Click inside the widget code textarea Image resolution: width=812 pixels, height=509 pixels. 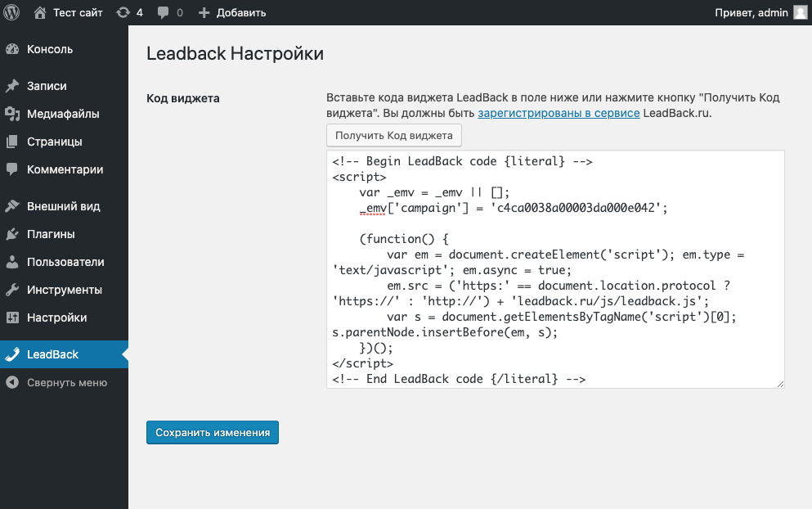(x=556, y=269)
